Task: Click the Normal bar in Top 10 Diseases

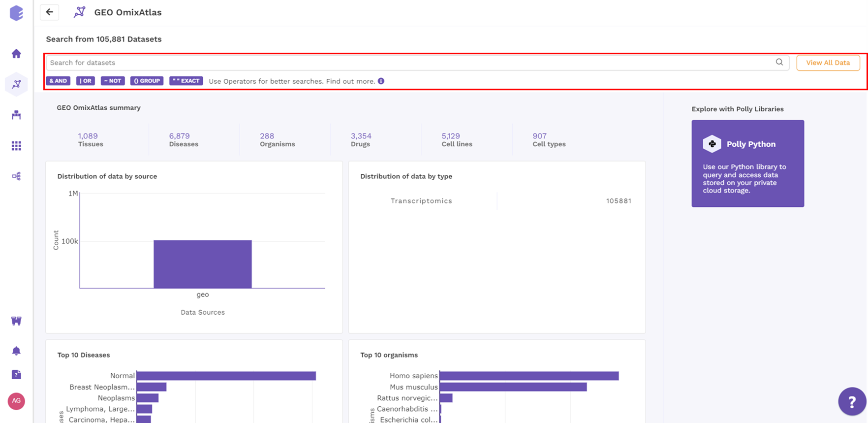Action: [x=226, y=376]
